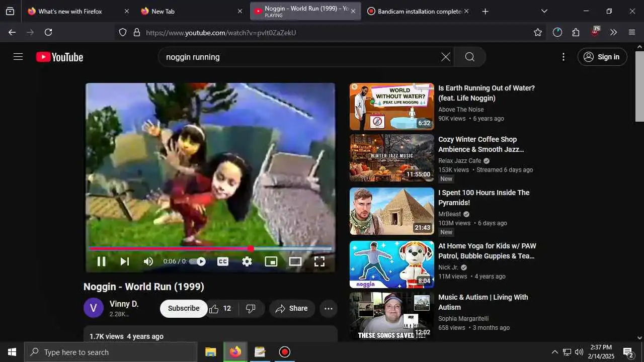Open Music & Autism Living With Autism title
The width and height of the screenshot is (644, 362).
pyautogui.click(x=483, y=302)
